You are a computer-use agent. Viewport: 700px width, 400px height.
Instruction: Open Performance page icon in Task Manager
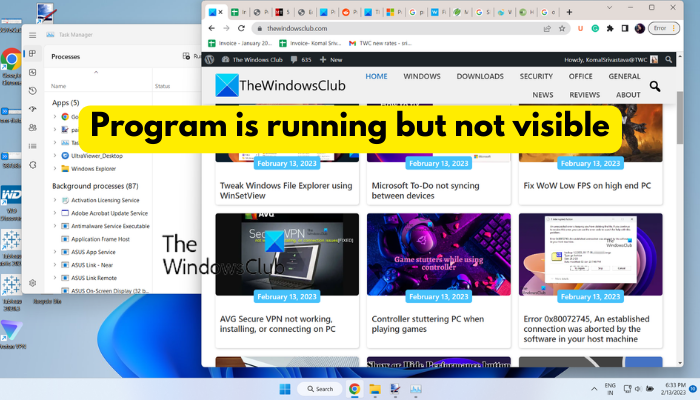tap(33, 72)
